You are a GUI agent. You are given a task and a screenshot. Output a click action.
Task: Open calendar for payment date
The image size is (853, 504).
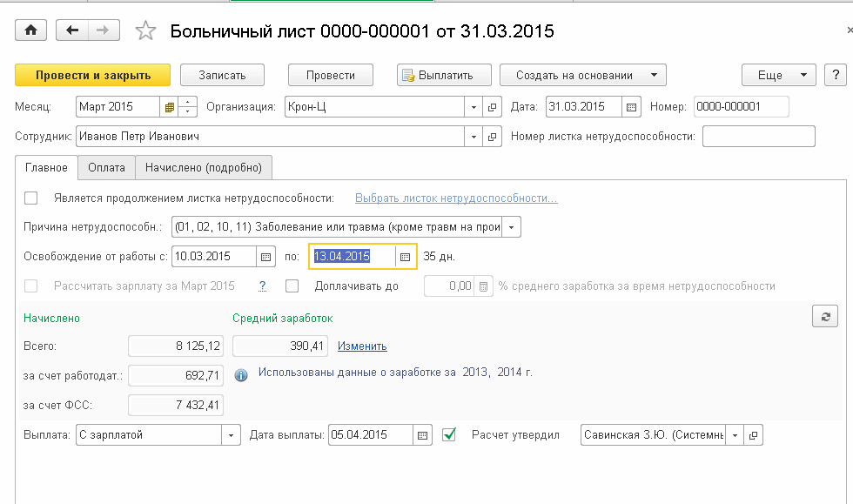click(423, 435)
